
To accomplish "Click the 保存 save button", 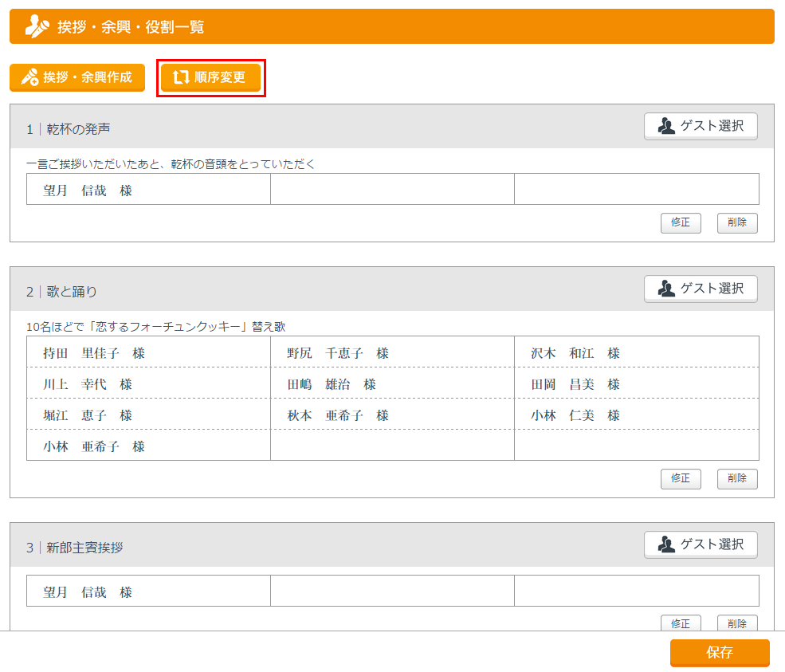I will click(720, 652).
